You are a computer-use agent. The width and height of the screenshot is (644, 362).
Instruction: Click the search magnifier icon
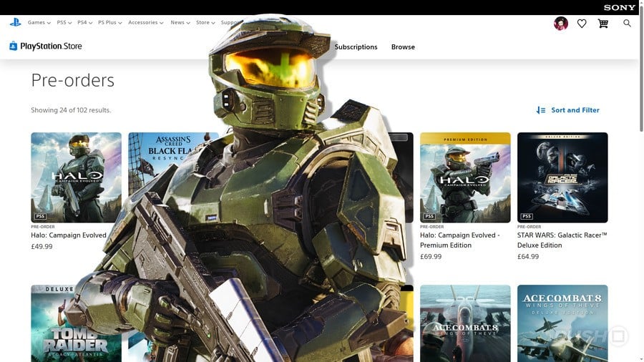627,24
